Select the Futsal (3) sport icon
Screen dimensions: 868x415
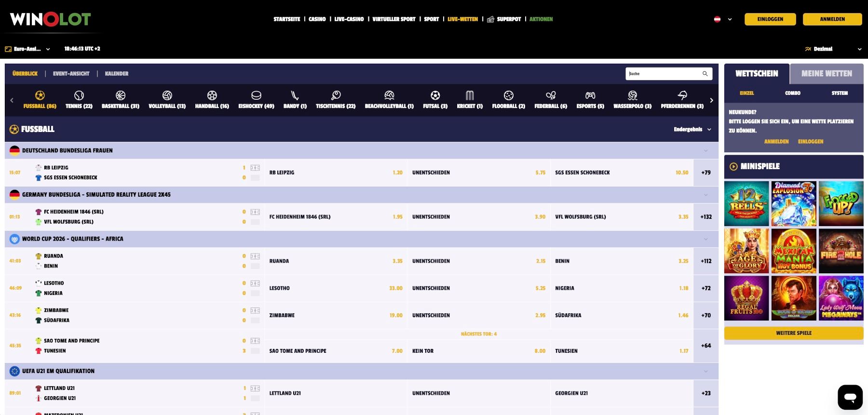(x=435, y=95)
